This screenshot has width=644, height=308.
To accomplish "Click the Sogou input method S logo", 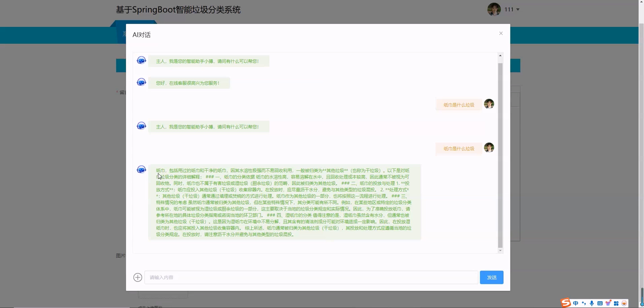I will [566, 303].
